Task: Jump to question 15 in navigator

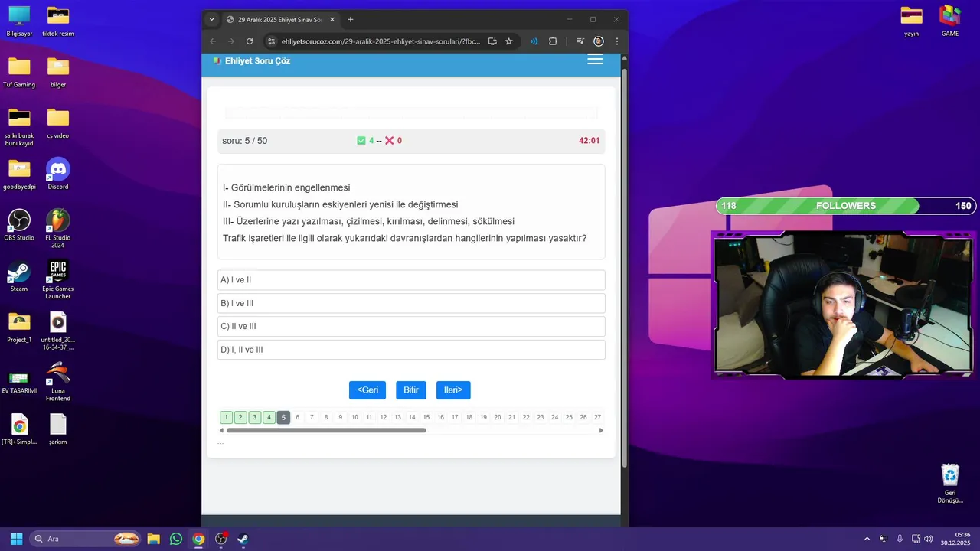Action: 426,417
